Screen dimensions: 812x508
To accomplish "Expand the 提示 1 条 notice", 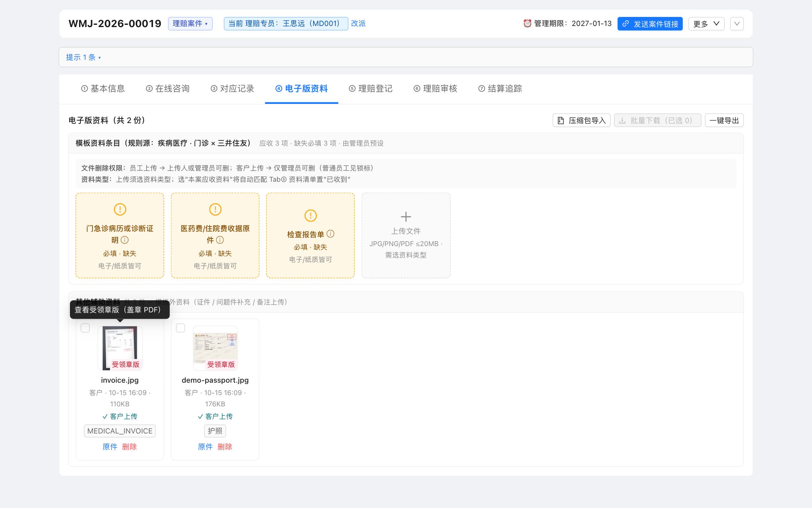I will click(x=83, y=57).
